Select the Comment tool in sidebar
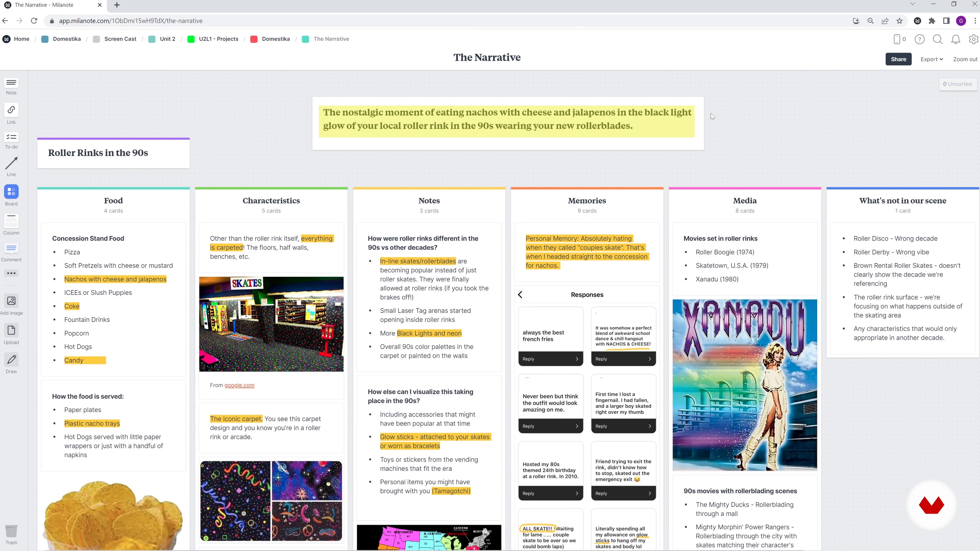The width and height of the screenshot is (980, 551). (x=11, y=253)
